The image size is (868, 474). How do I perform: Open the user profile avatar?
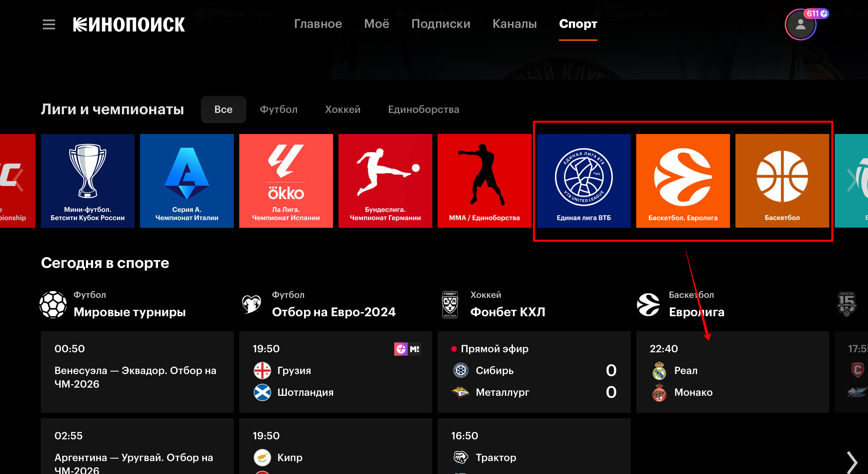coord(800,25)
